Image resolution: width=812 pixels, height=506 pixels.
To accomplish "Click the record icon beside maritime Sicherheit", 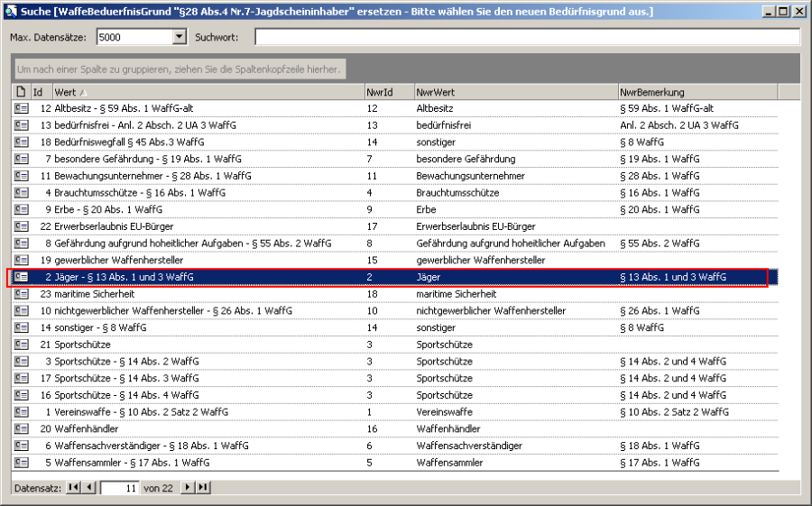I will [21, 294].
